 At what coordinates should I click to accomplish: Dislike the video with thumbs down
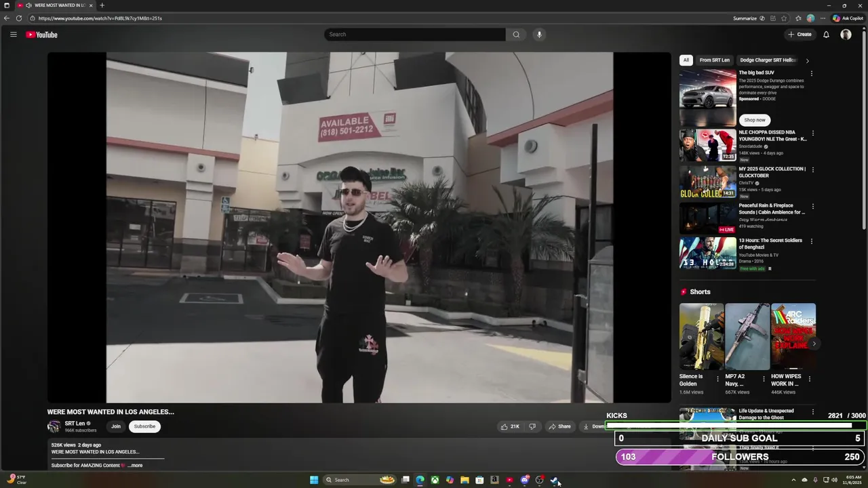point(532,426)
